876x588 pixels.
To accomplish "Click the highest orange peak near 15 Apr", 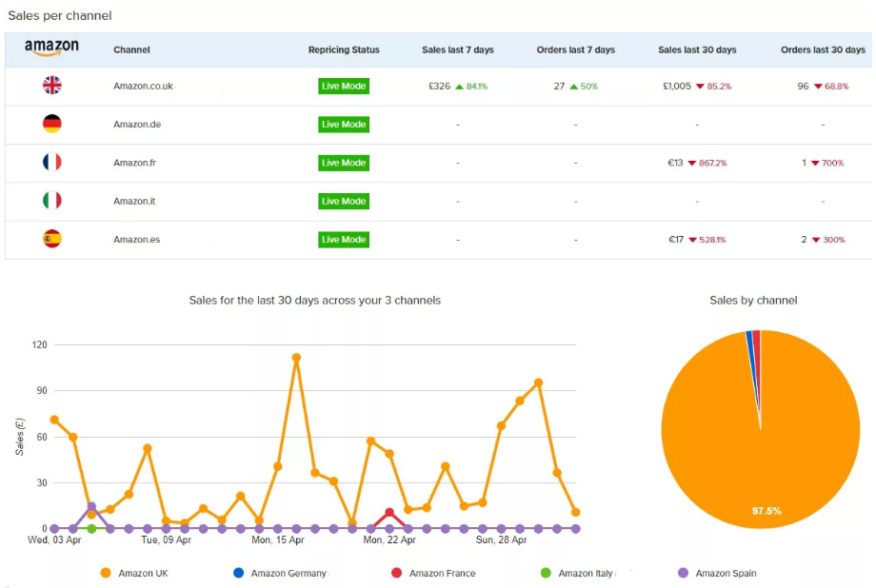I will click(x=296, y=358).
